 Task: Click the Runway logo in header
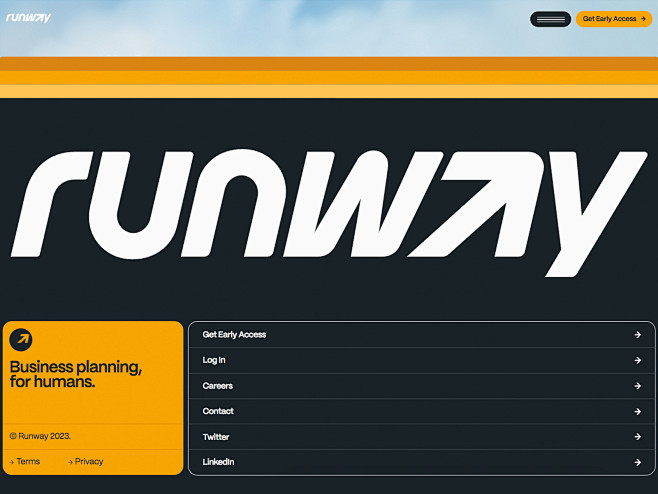(x=28, y=18)
